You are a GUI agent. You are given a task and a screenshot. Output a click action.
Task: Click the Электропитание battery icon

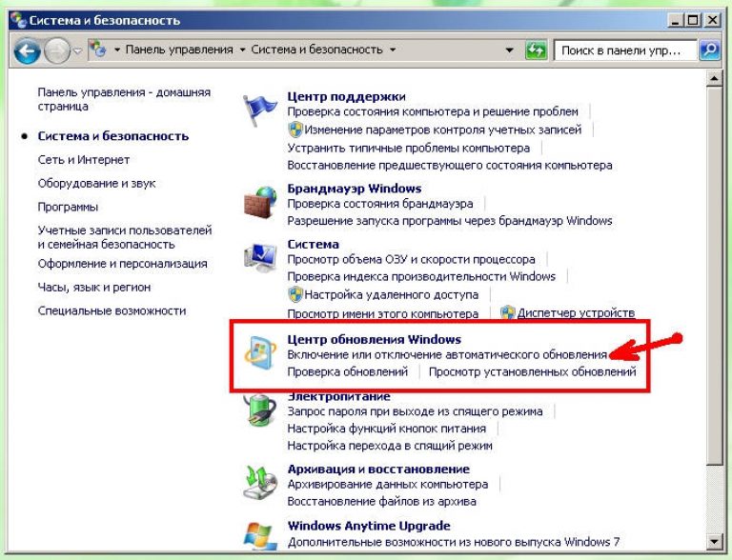[x=259, y=411]
